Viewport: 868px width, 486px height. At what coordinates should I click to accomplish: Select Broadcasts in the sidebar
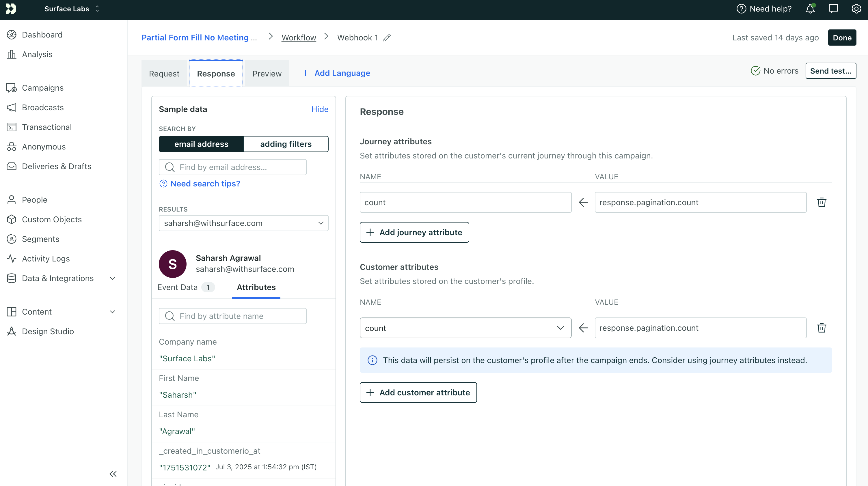pos(43,107)
